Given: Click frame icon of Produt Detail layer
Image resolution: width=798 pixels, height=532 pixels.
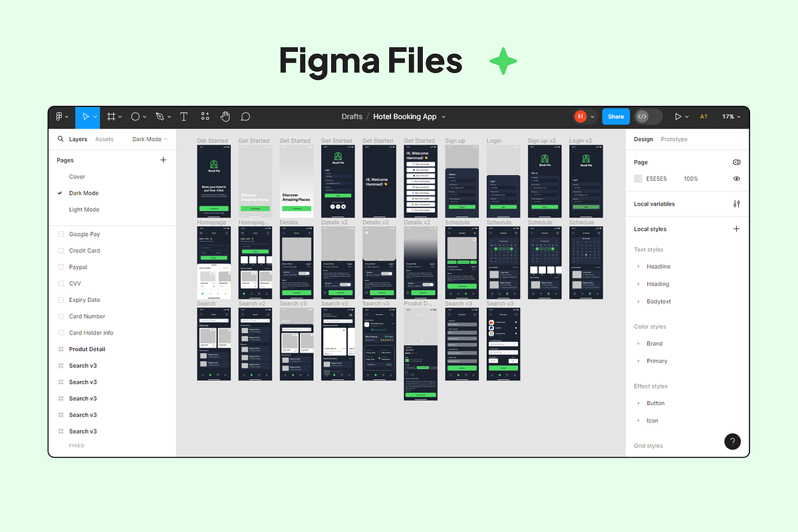Looking at the screenshot, I should [x=61, y=349].
